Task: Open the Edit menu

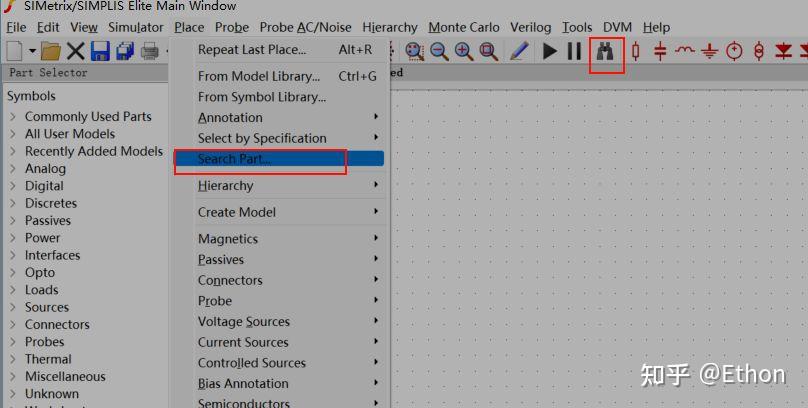Action: [x=48, y=27]
